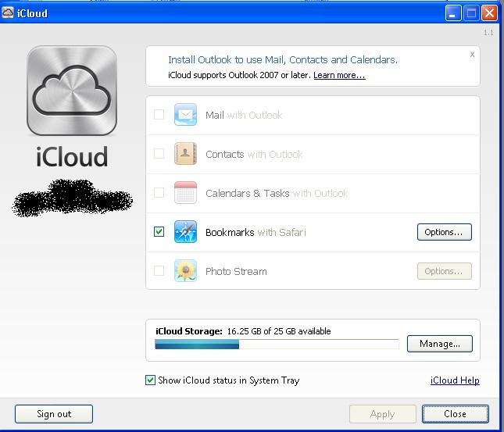
Task: Click 'Calendars & Tasks with Outlook' label
Action: pos(277,193)
